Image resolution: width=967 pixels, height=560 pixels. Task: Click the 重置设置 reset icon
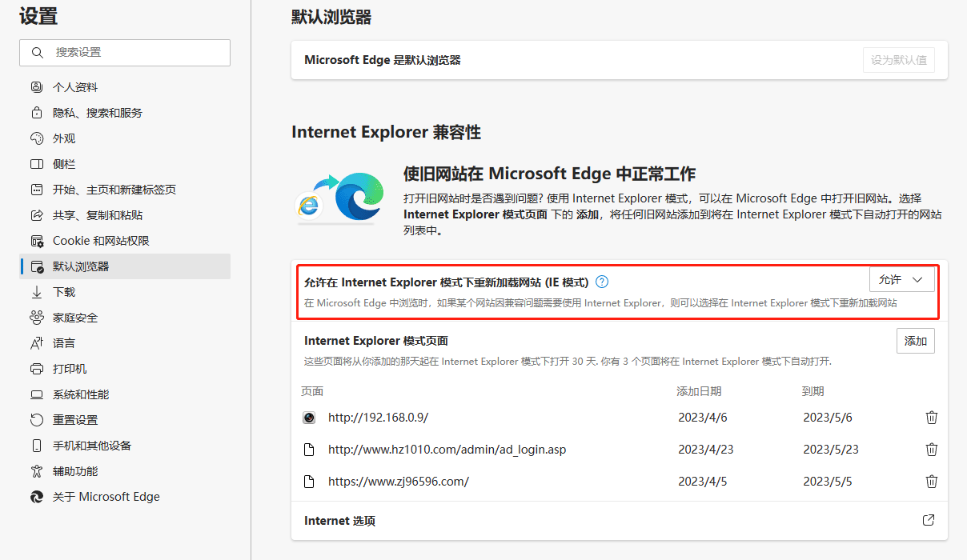pos(36,420)
